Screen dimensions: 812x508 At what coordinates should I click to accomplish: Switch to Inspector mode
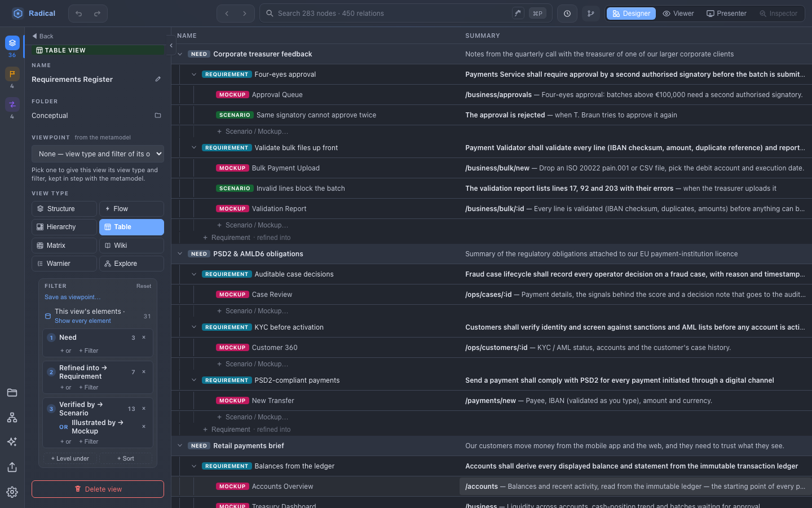click(x=778, y=14)
